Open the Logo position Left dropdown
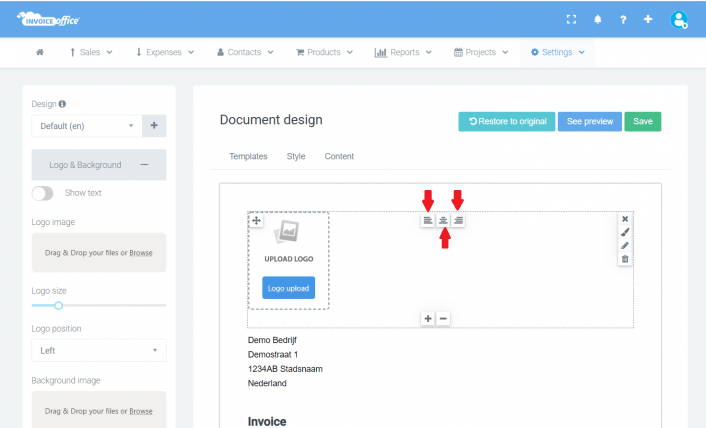This screenshot has width=706, height=428. coord(99,350)
